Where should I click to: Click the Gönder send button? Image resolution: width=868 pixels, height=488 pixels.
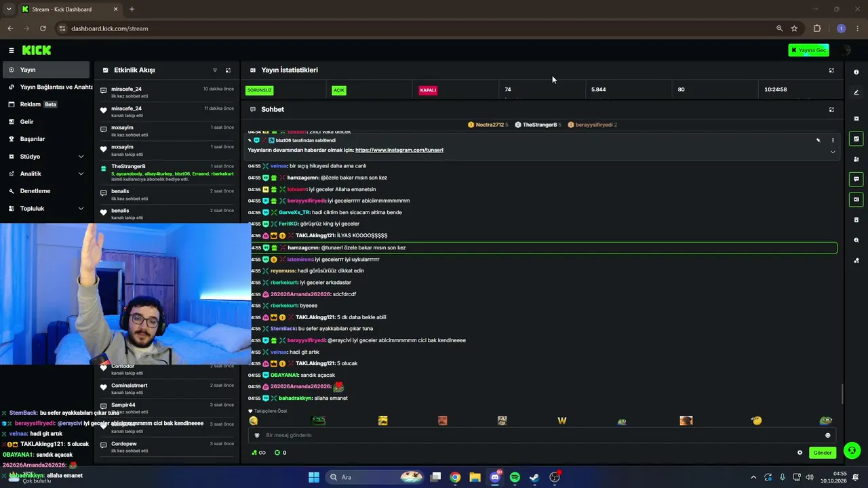[x=823, y=453]
